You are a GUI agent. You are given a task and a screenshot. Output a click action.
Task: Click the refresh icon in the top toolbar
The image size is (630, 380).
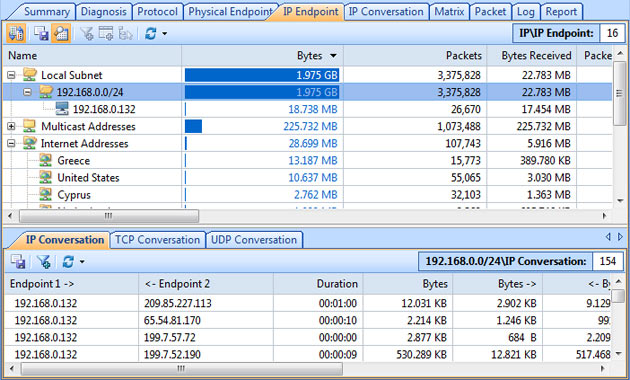[x=151, y=33]
